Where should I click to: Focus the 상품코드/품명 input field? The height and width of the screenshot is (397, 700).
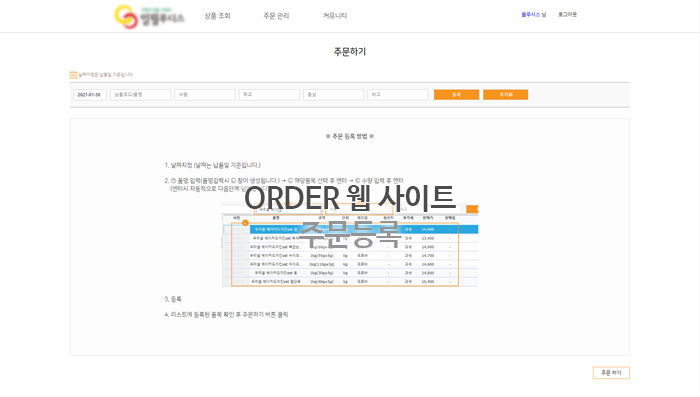point(141,95)
